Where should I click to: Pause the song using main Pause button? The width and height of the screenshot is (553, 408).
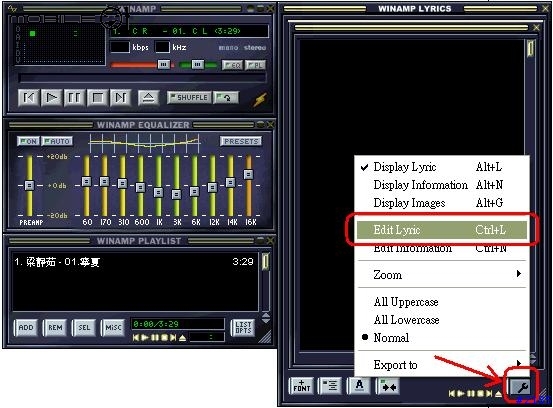pyautogui.click(x=74, y=98)
